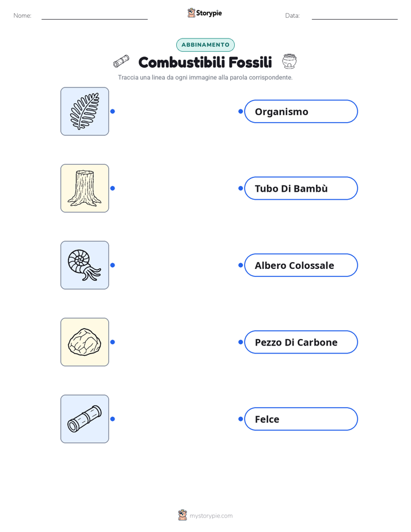Click the pot icon right of title
Image resolution: width=411 pixels, height=532 pixels.
tap(290, 61)
